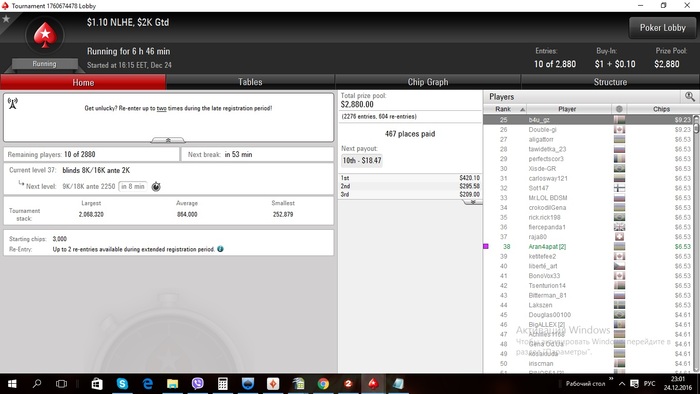700x394 pixels.
Task: Open Microsoft Store from taskbar
Action: coord(96,383)
